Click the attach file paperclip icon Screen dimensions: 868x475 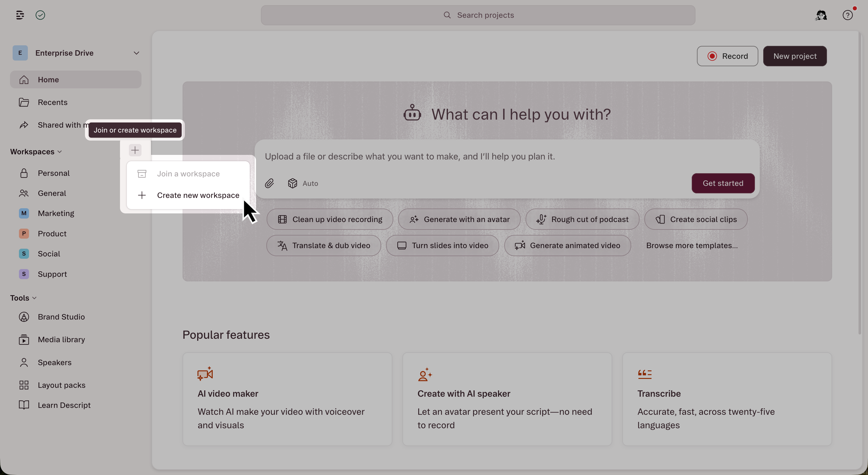[269, 183]
